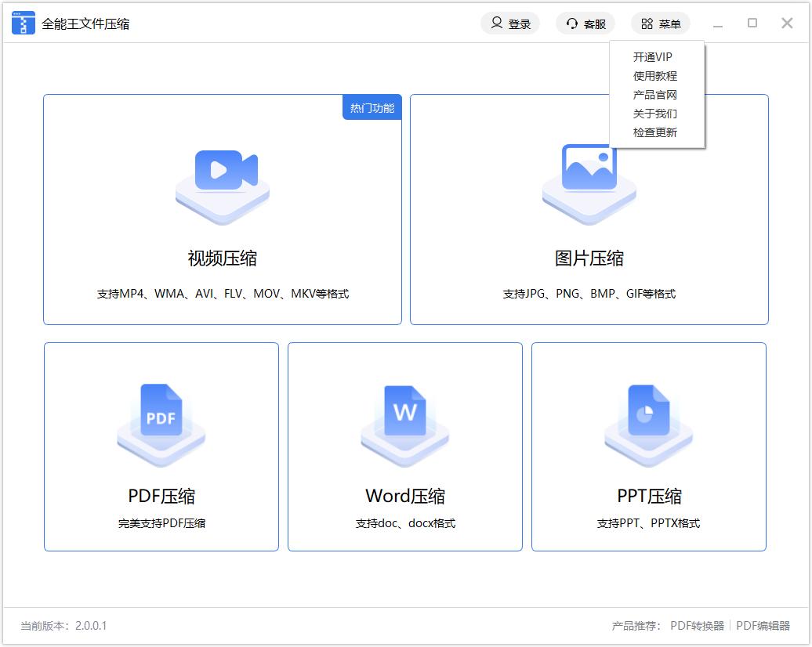Choose 产品官网 in the dropdown menu

tap(654, 95)
